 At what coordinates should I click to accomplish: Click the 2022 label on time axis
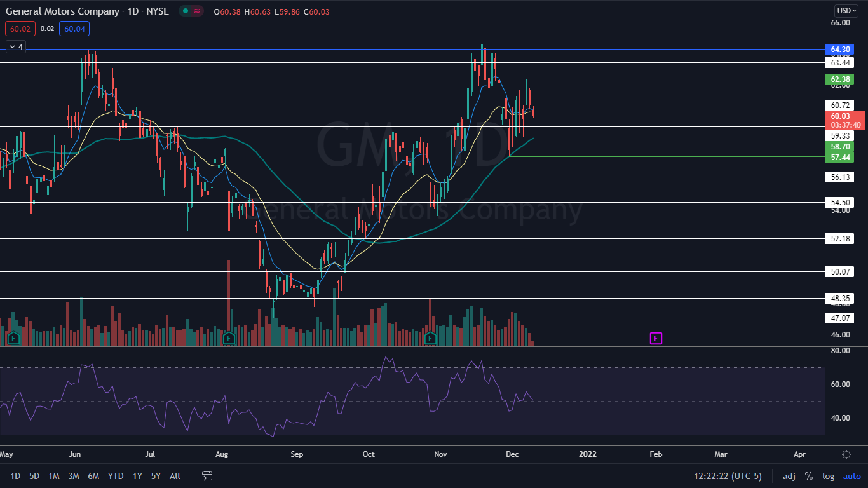point(588,454)
